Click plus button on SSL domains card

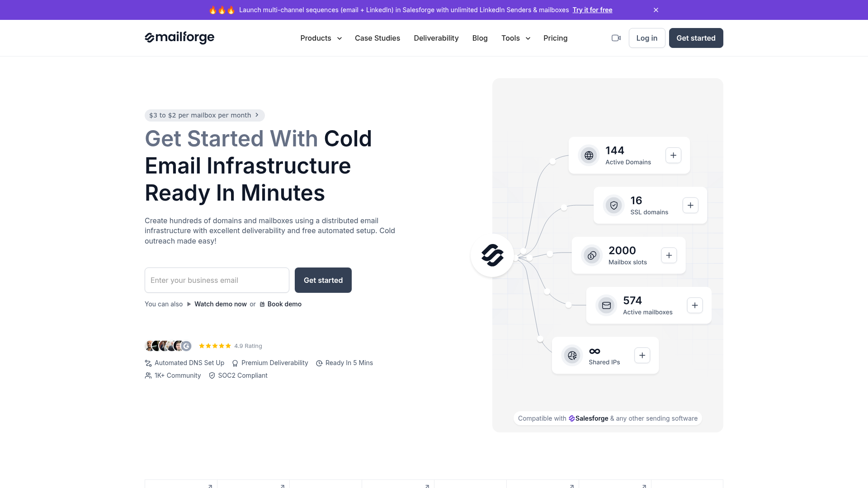point(690,206)
